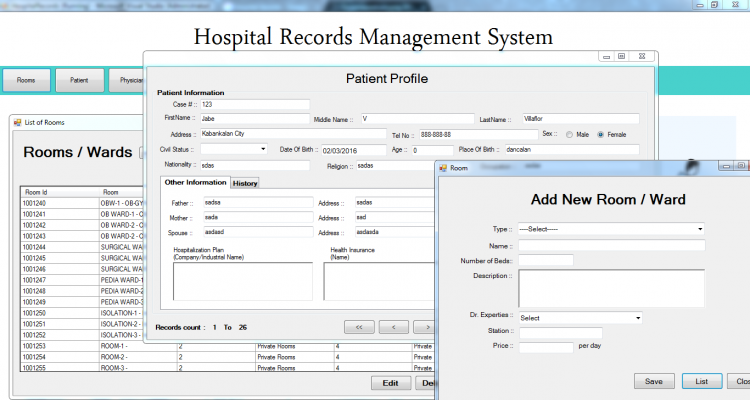Click the Case # field

(x=255, y=104)
